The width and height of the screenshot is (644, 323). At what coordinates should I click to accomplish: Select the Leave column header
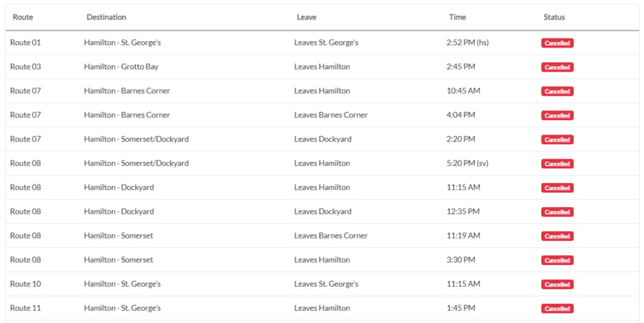point(306,17)
